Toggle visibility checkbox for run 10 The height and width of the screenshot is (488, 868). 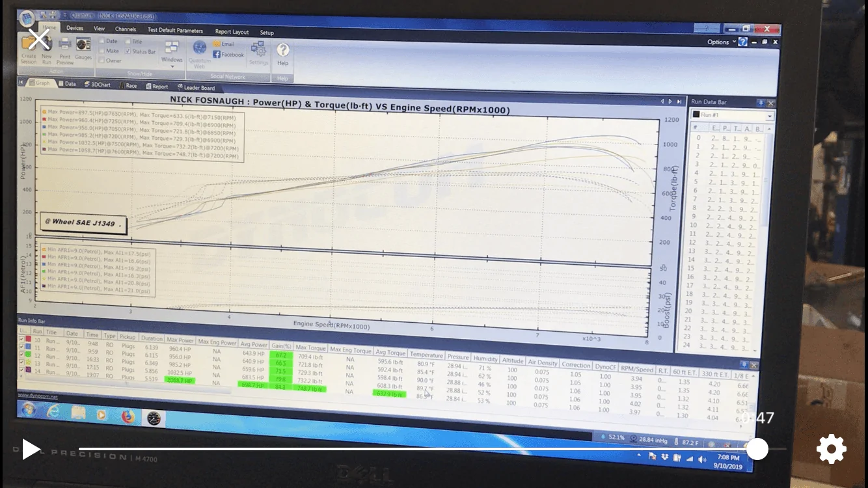point(22,339)
